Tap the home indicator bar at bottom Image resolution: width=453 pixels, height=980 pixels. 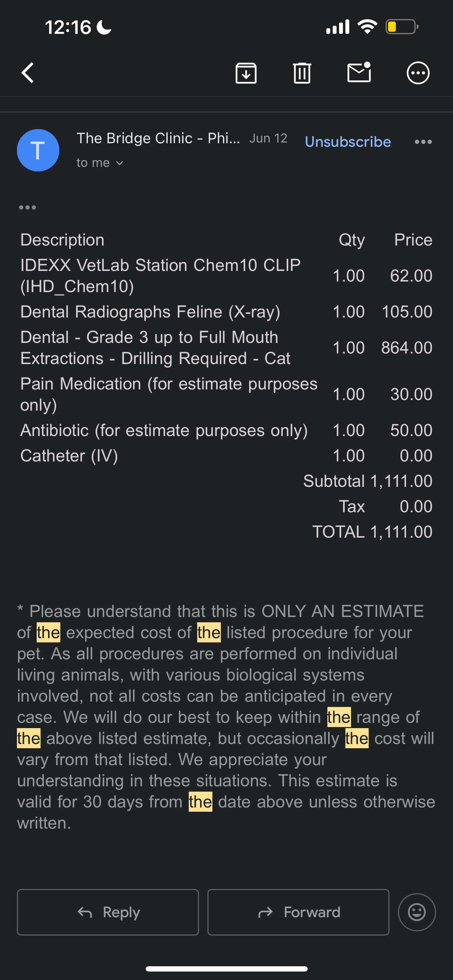pos(226,969)
